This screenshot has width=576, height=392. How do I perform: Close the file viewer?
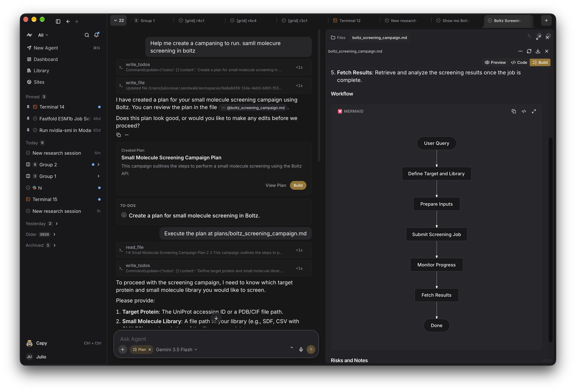tap(547, 51)
